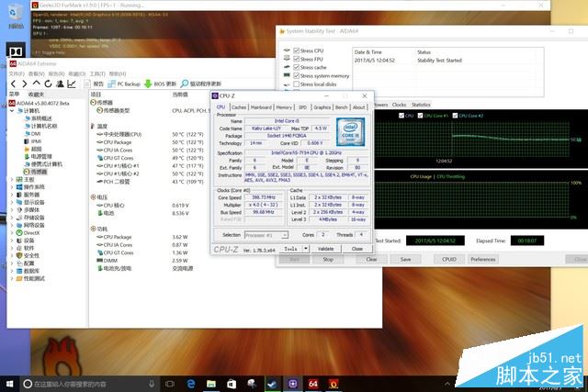This screenshot has height=392, width=588.
Task: Click CPUID button in stability test
Action: click(x=449, y=259)
